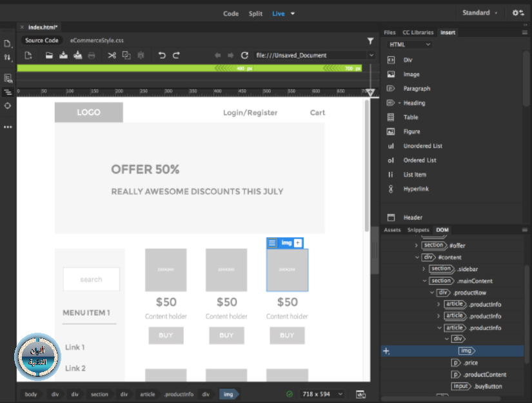Open the Assets panel tab
This screenshot has height=403, width=532.
(392, 230)
